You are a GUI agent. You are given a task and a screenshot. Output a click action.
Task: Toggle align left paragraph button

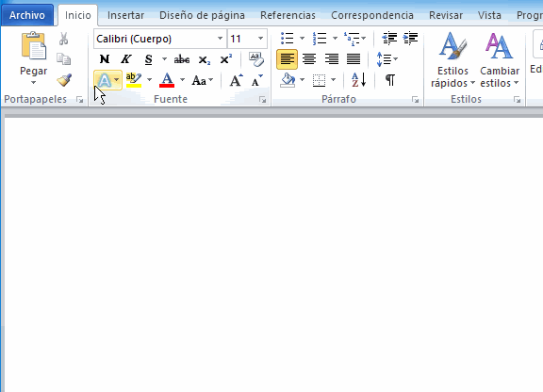click(287, 59)
